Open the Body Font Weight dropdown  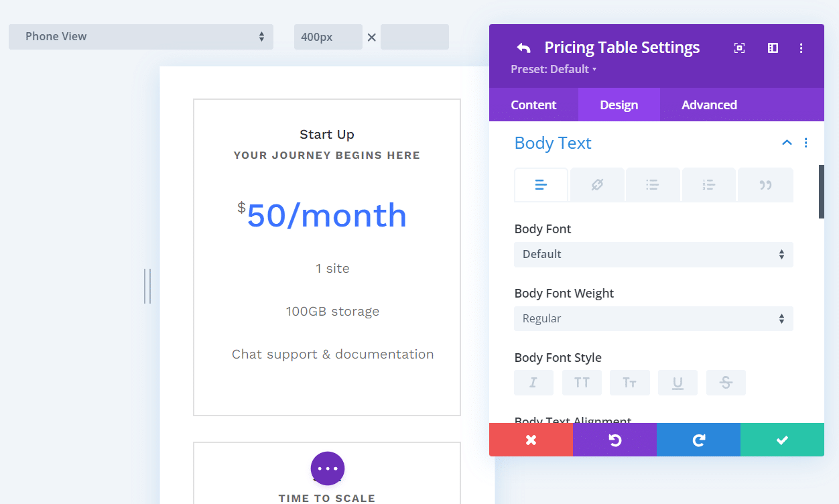coord(653,318)
